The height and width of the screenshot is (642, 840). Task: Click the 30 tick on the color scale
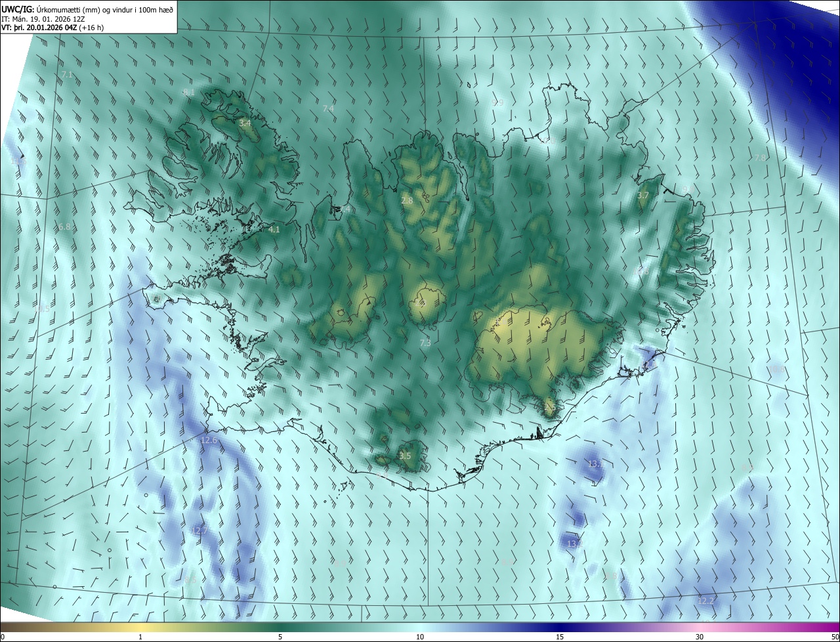pyautogui.click(x=700, y=637)
